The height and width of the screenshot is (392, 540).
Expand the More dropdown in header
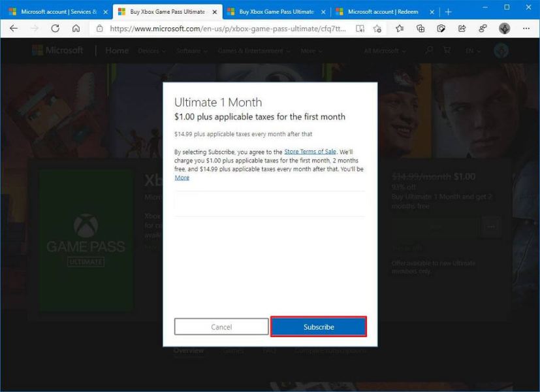click(311, 51)
